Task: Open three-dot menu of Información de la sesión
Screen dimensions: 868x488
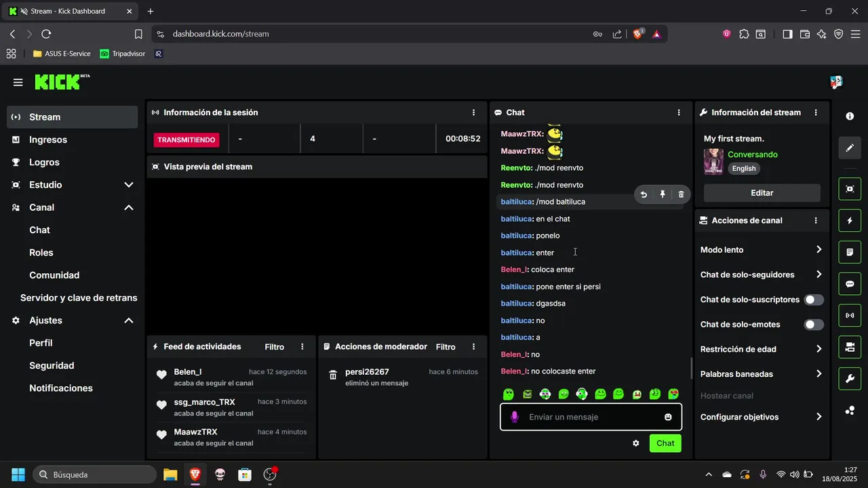Action: [473, 113]
